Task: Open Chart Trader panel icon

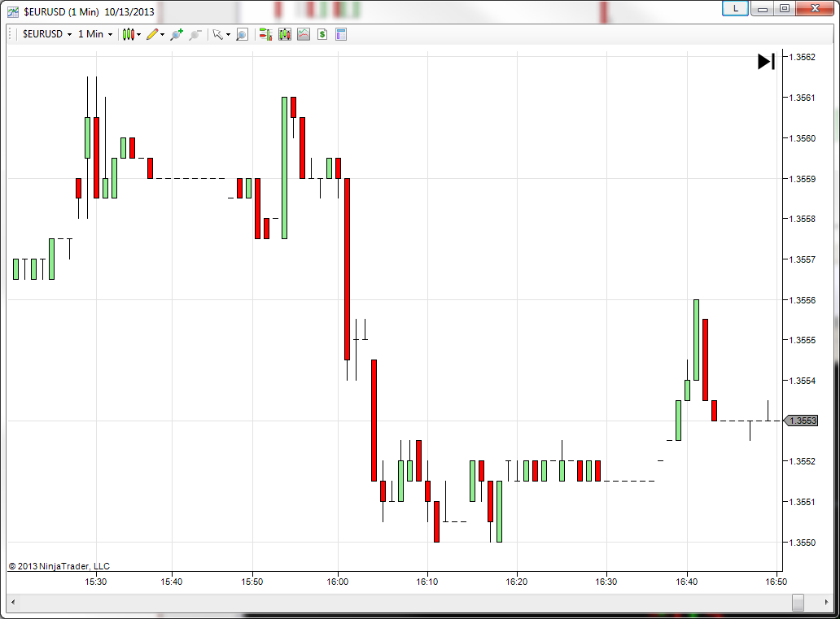Action: coord(265,34)
